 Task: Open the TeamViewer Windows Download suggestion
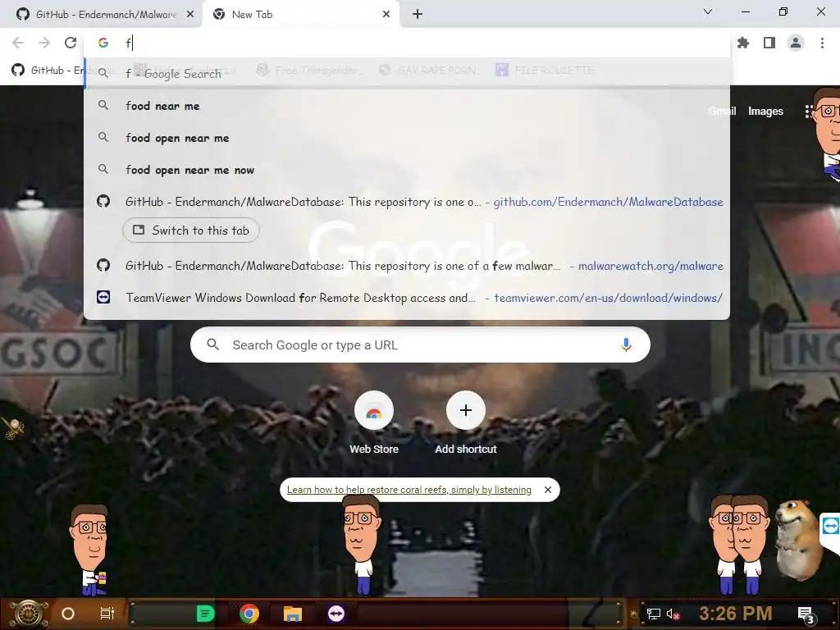click(x=407, y=297)
